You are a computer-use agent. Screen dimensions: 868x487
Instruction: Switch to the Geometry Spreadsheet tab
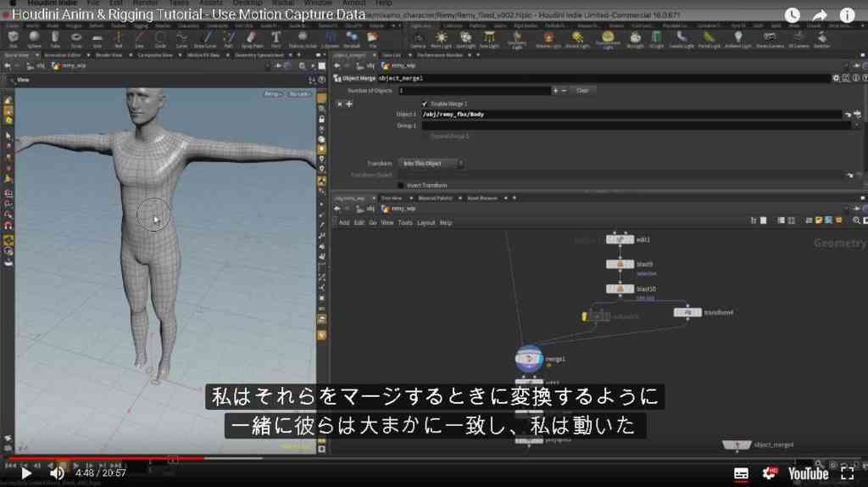click(x=259, y=55)
